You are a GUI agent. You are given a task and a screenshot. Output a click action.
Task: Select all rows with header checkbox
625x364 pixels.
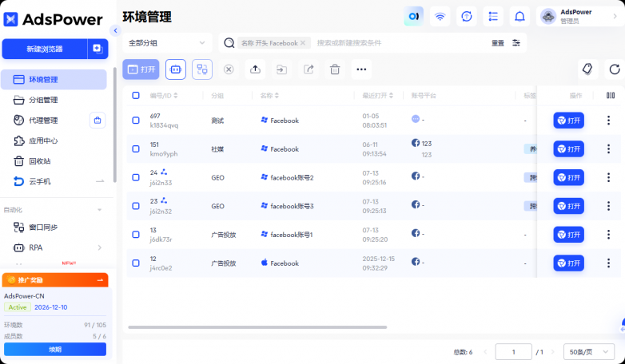(x=136, y=95)
